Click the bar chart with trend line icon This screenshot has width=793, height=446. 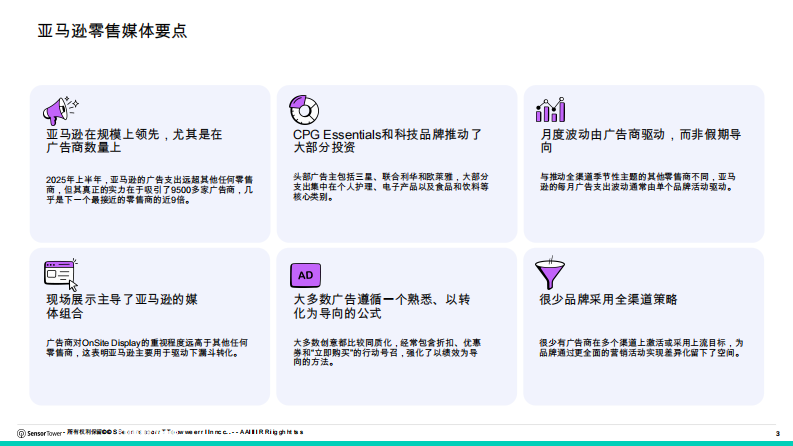[550, 110]
